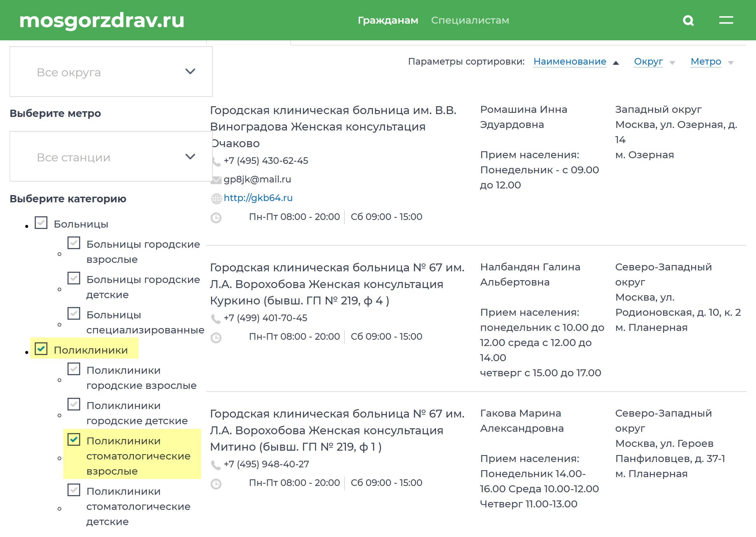Click phone number +7 (495) 430-62-45
Image resolution: width=756 pixels, height=537 pixels.
click(x=266, y=161)
